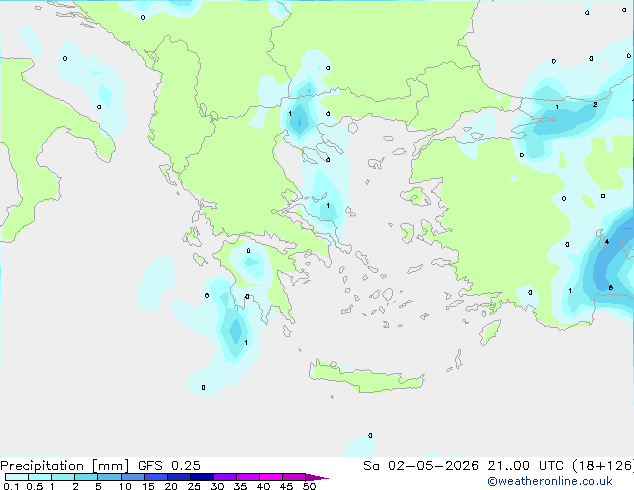Click the '15' legend scale label
The image size is (634, 490).
148,486
